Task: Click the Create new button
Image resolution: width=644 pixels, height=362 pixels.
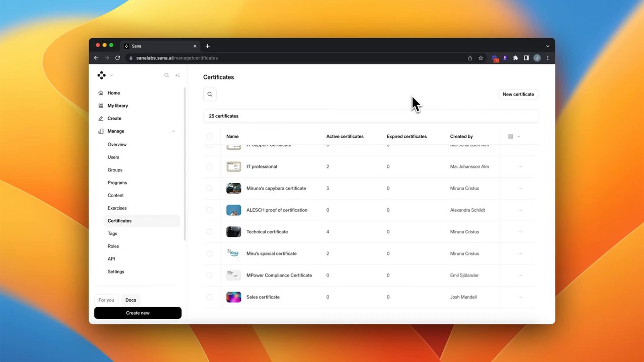Action: [138, 313]
